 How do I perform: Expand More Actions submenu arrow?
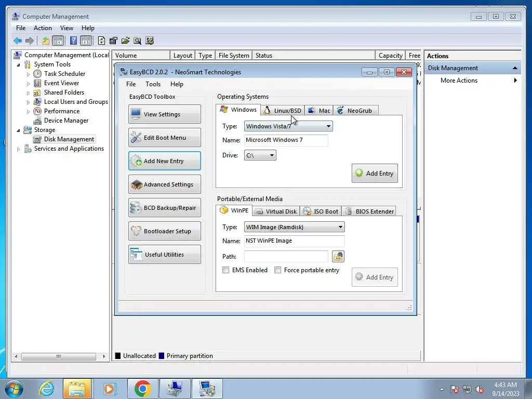pos(515,81)
